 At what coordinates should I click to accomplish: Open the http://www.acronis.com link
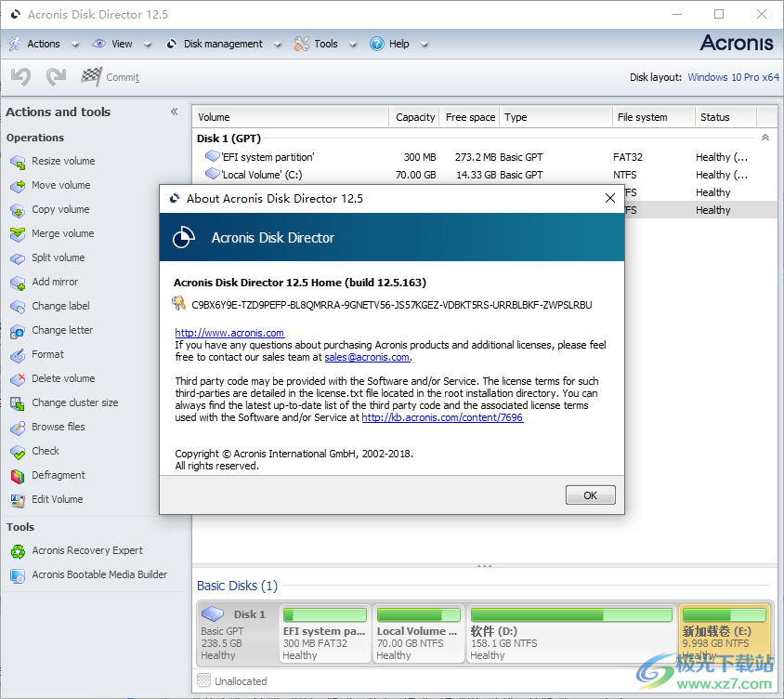229,333
